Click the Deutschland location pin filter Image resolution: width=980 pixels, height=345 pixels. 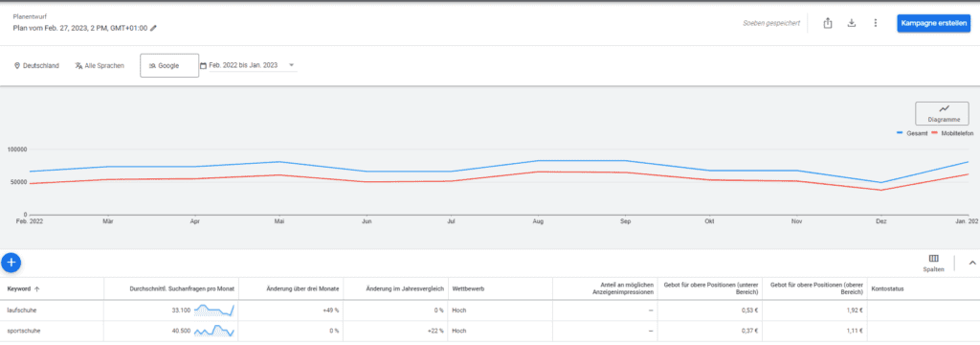36,65
